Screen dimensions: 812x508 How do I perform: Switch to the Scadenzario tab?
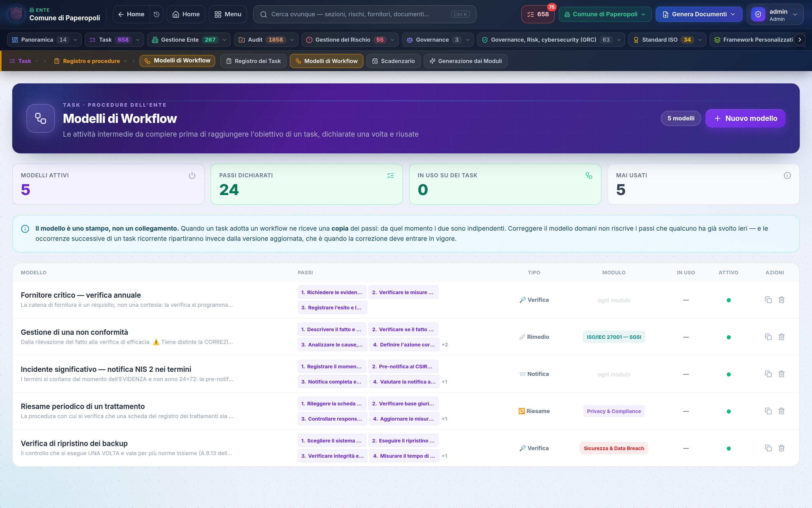click(393, 61)
